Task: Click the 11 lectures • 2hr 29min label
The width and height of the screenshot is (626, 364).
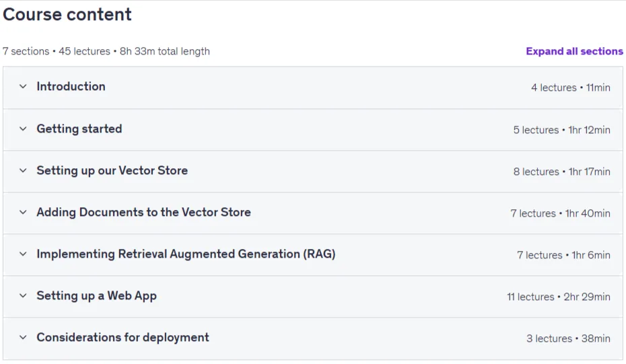Action: pos(559,297)
